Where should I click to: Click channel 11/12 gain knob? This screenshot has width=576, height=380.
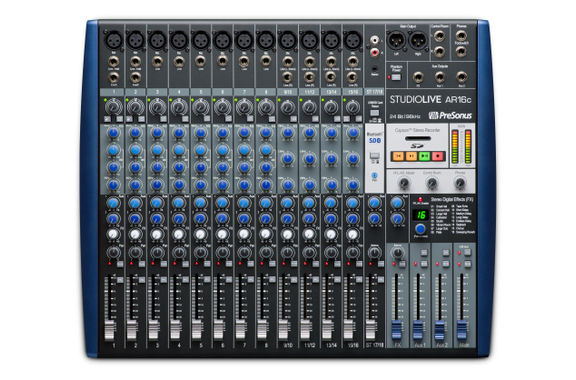point(309,107)
